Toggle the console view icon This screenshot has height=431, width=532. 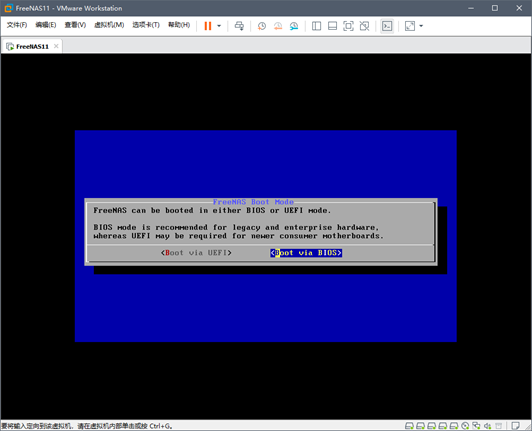point(387,26)
